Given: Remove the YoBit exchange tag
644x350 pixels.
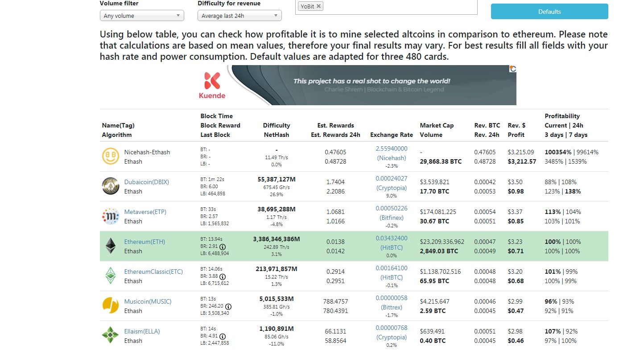Looking at the screenshot, I should tap(318, 6).
